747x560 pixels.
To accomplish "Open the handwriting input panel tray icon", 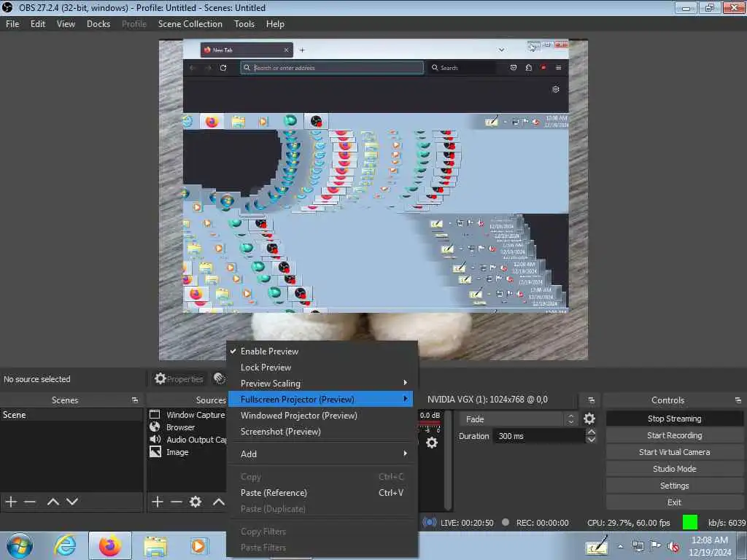I will (x=596, y=545).
